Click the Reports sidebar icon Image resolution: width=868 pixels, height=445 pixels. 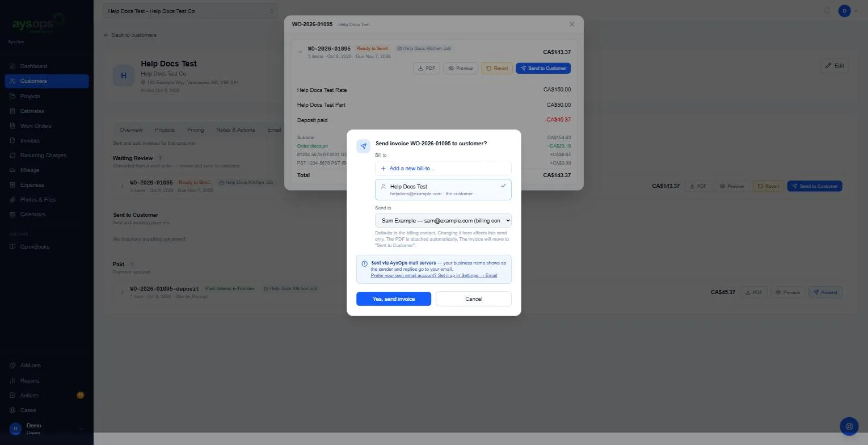(12, 381)
